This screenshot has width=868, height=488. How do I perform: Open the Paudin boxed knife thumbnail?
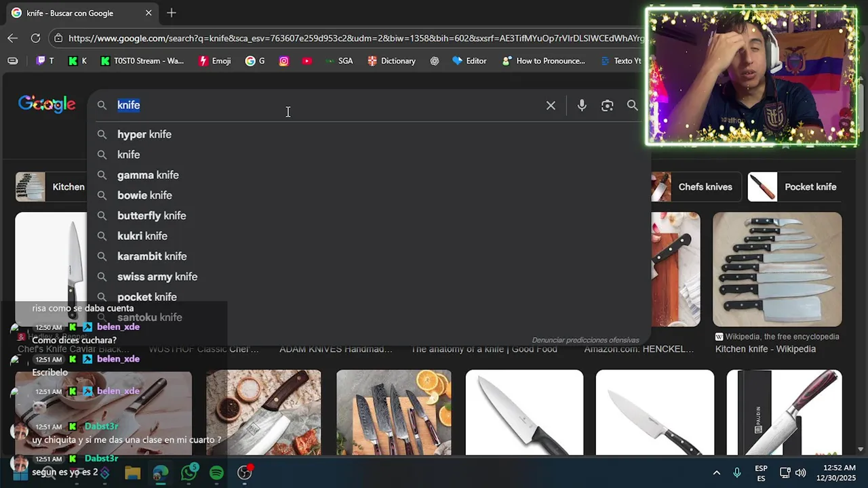tap(784, 412)
